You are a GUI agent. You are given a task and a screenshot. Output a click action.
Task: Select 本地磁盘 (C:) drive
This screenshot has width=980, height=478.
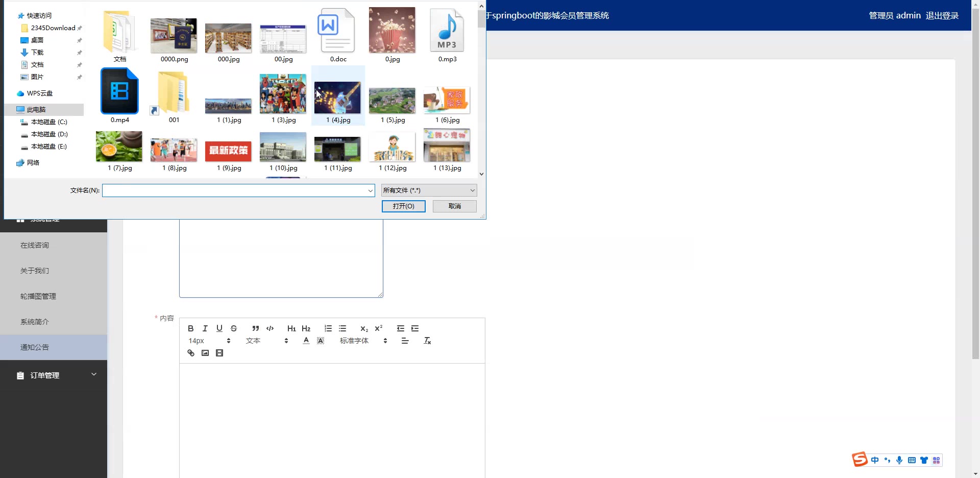click(49, 122)
